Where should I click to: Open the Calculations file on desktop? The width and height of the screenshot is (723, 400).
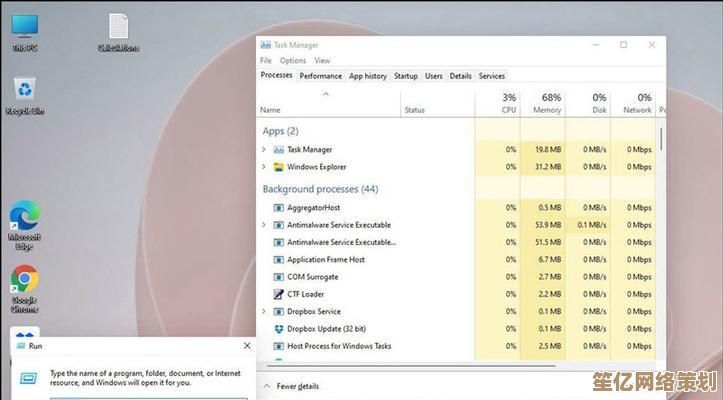click(118, 28)
